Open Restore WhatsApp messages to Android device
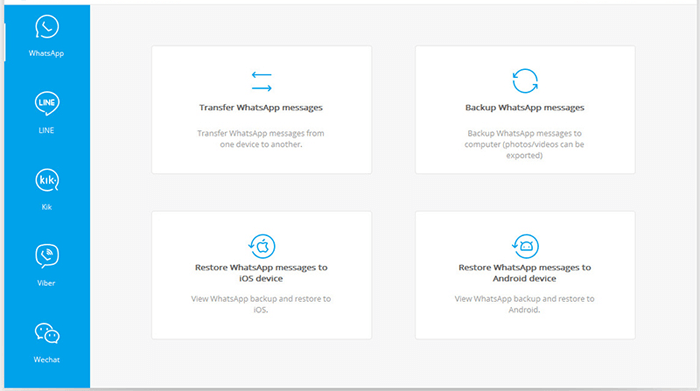 [x=525, y=273]
